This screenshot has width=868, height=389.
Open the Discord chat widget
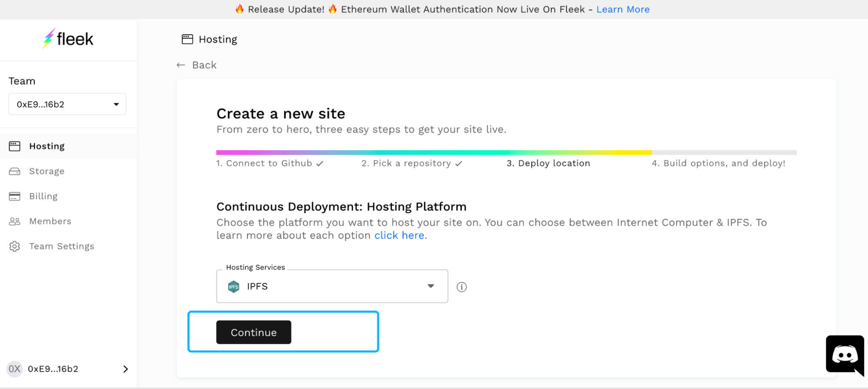[x=845, y=355]
